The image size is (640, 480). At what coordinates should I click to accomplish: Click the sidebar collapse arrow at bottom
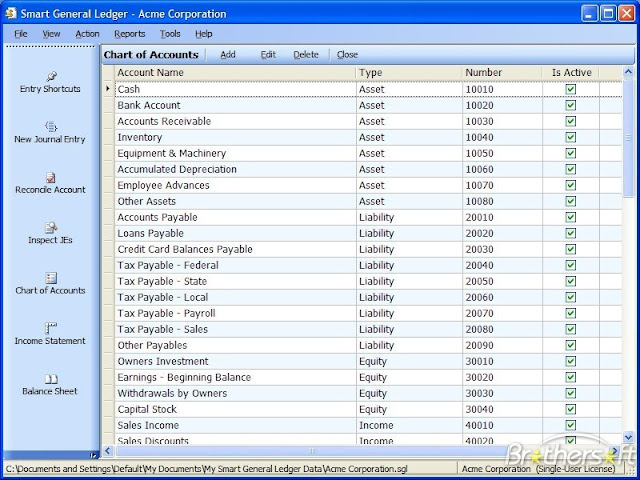point(93,455)
